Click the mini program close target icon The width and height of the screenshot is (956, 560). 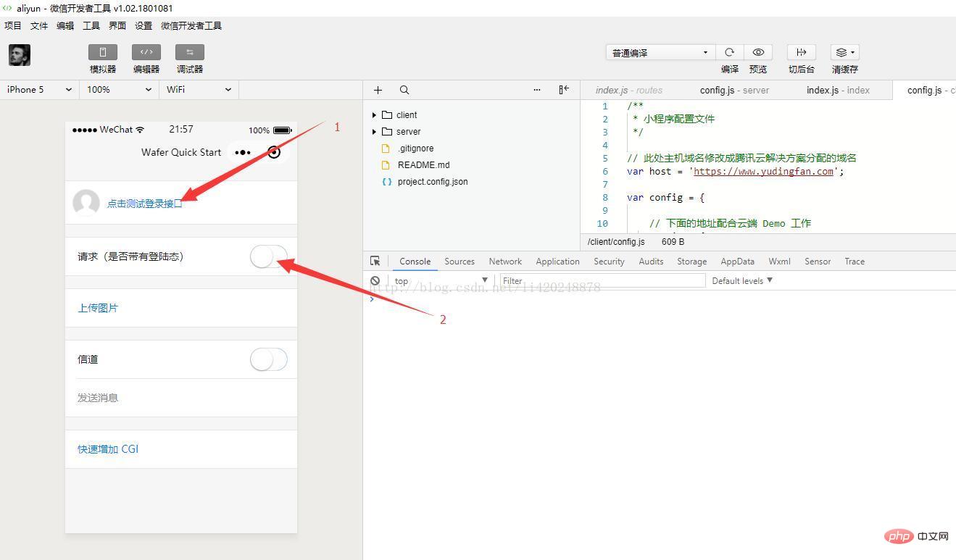pos(274,152)
